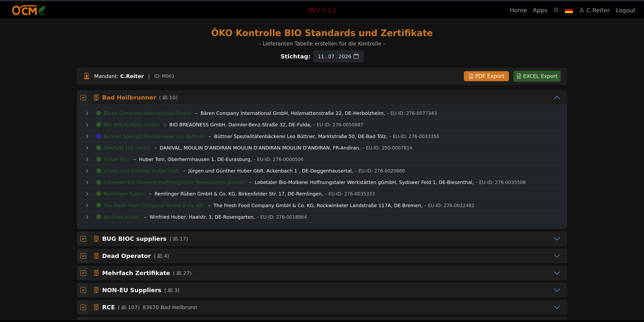644x322 pixels.
Task: Expand the NON-EU Suppliers group
Action: 557,290
